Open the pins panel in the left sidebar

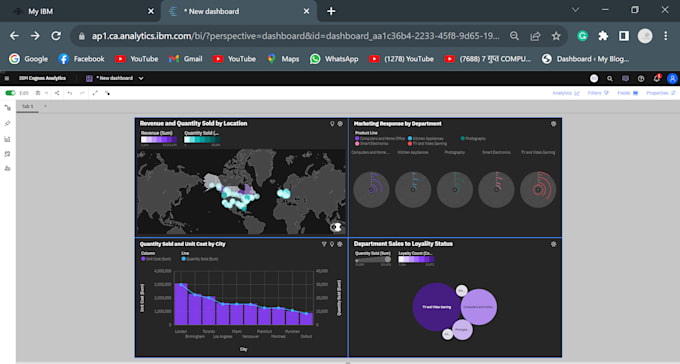[7, 124]
